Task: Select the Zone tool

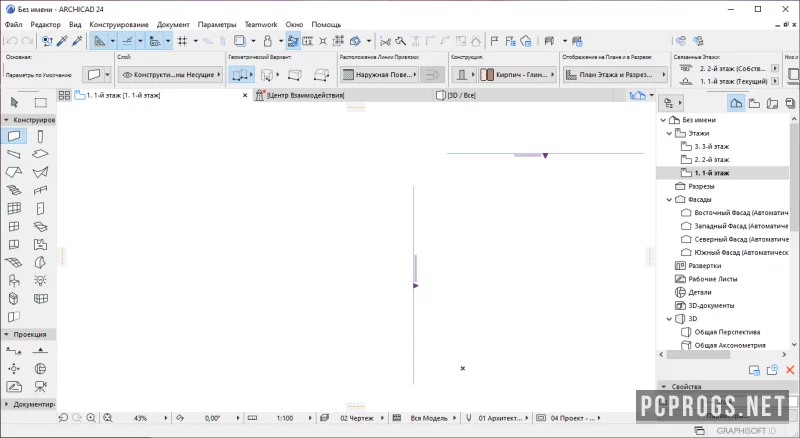Action: pyautogui.click(x=40, y=245)
